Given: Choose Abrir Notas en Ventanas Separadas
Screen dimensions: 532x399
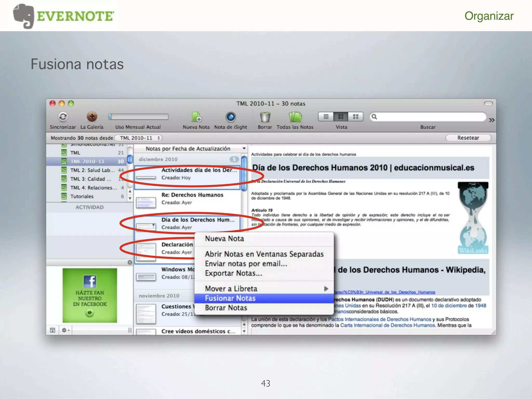Looking at the screenshot, I should pos(264,254).
